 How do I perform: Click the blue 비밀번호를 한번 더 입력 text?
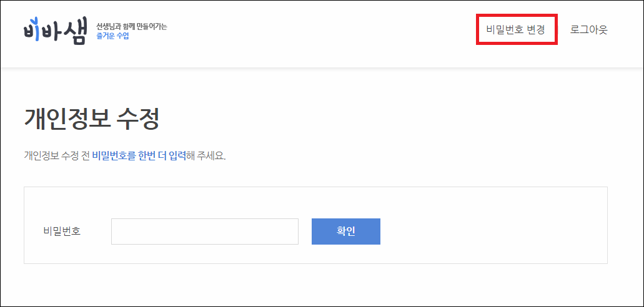[x=139, y=156]
